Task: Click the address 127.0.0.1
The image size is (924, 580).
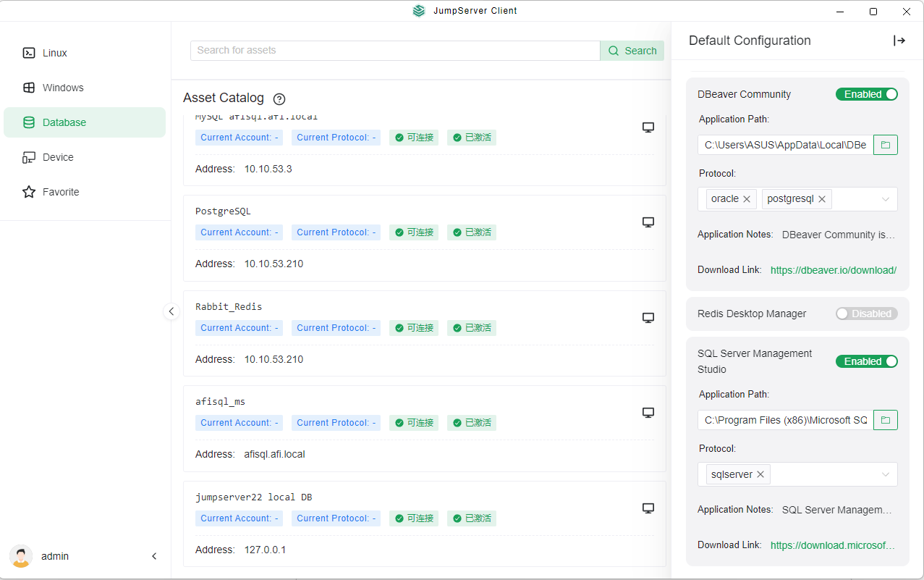Action: [x=265, y=550]
